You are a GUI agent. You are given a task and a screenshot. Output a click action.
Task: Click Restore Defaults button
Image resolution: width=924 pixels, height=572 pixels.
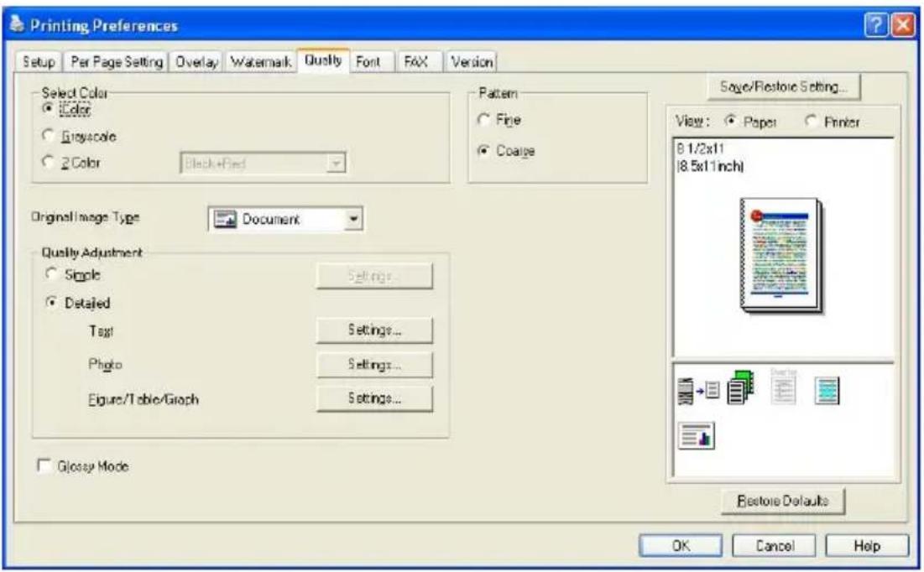(x=782, y=501)
